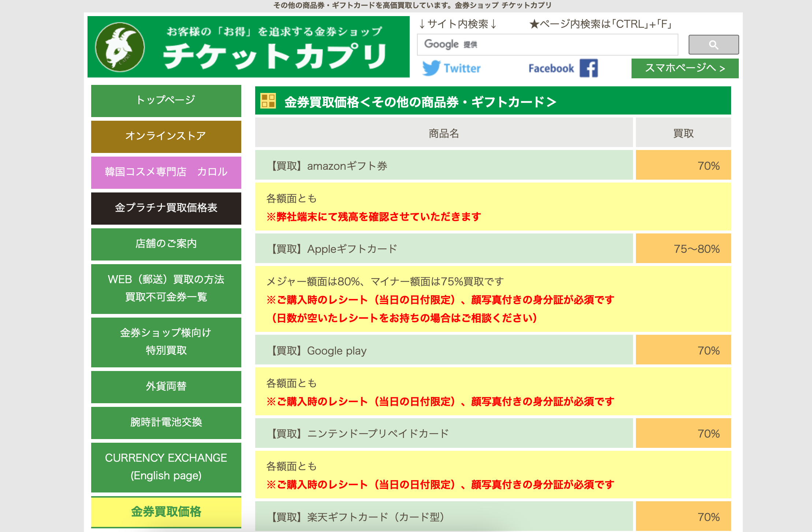This screenshot has width=812, height=532.
Task: Open オンラインストア in the sidebar menu
Action: point(166,136)
